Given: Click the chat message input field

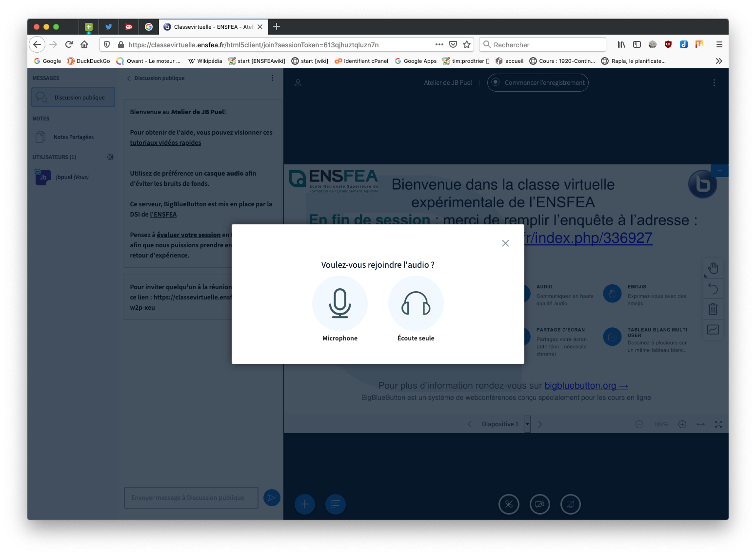Looking at the screenshot, I should pos(191,498).
